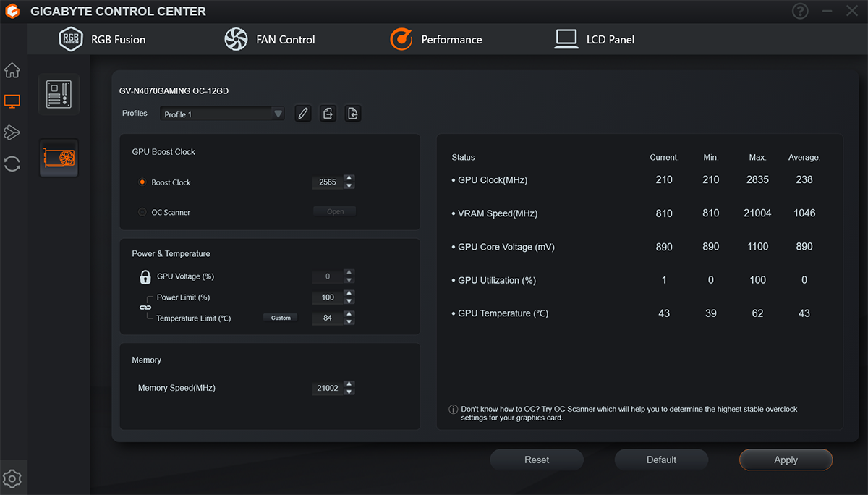Viewport: 868px width, 495px height.
Task: Click the Power Limit value field
Action: click(x=328, y=297)
